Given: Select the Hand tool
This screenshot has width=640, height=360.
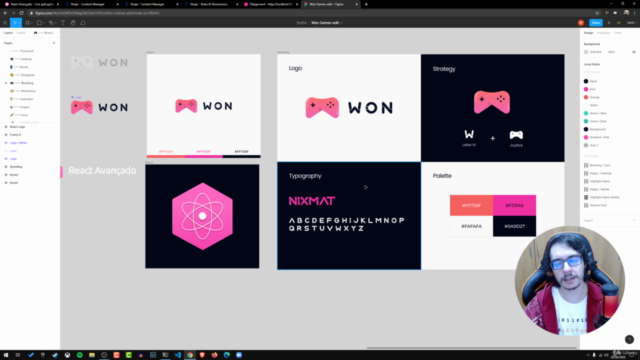Looking at the screenshot, I should tap(73, 23).
